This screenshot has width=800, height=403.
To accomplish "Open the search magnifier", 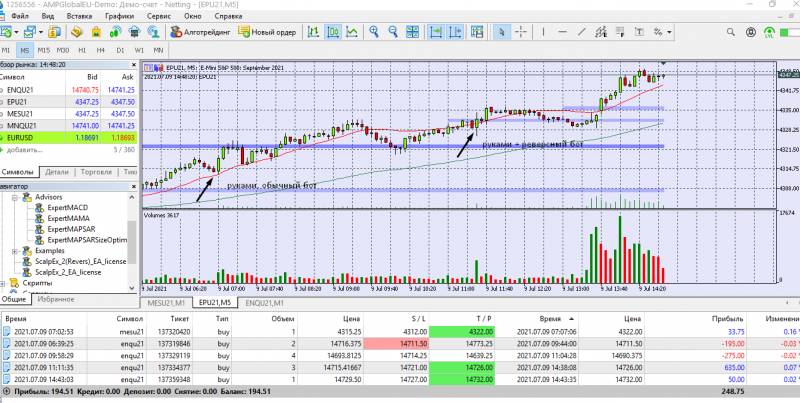I will (x=731, y=32).
